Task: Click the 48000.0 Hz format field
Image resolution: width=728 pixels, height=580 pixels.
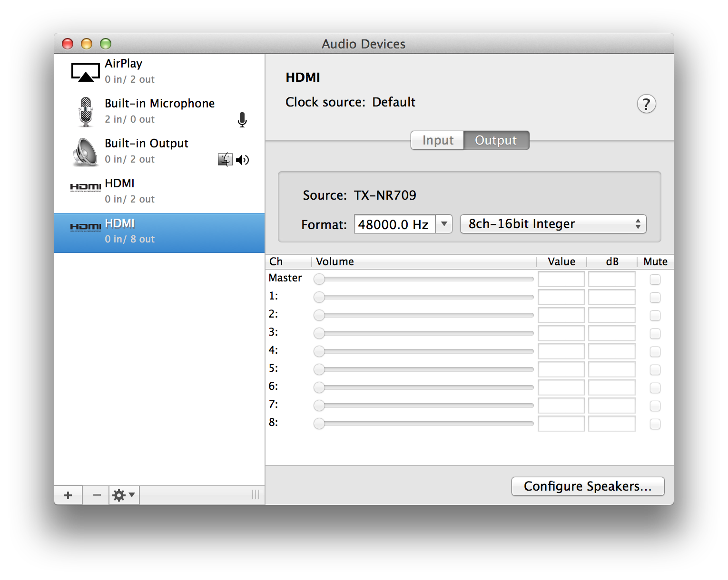Action: [394, 224]
